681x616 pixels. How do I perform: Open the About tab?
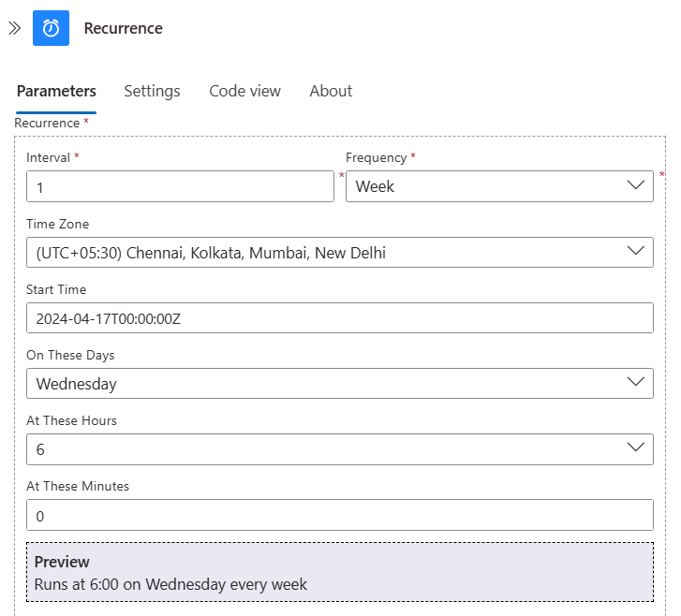[x=331, y=91]
